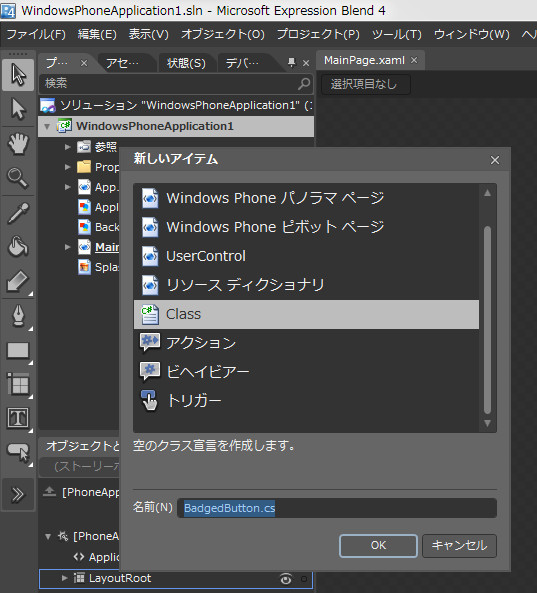Expand the MainPage.xaml node
Image resolution: width=537 pixels, height=593 pixels.
67,247
